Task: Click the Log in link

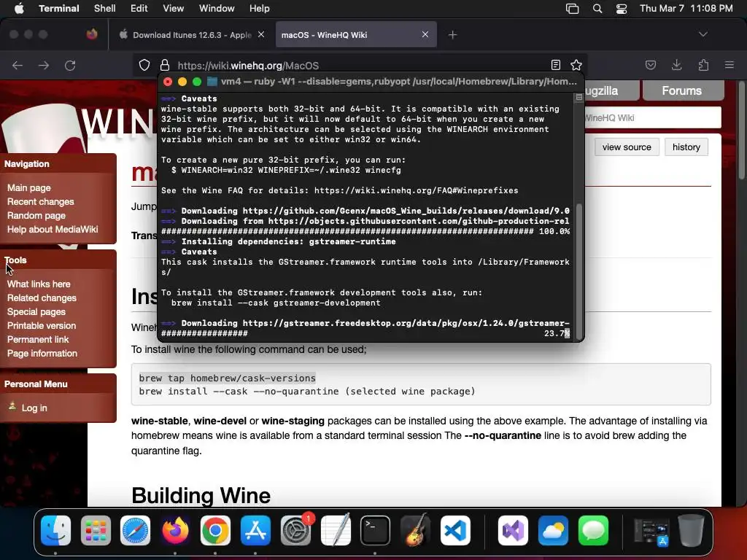Action: tap(34, 408)
